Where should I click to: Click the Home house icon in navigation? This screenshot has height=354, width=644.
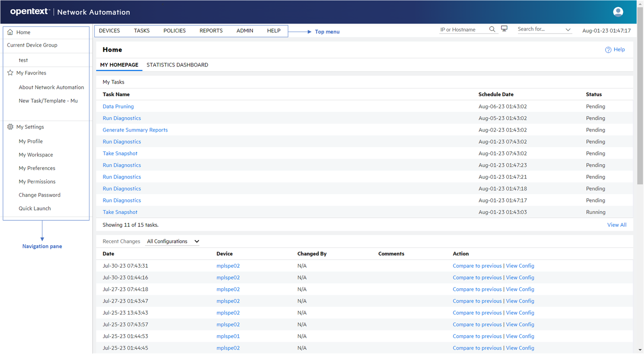pos(10,32)
